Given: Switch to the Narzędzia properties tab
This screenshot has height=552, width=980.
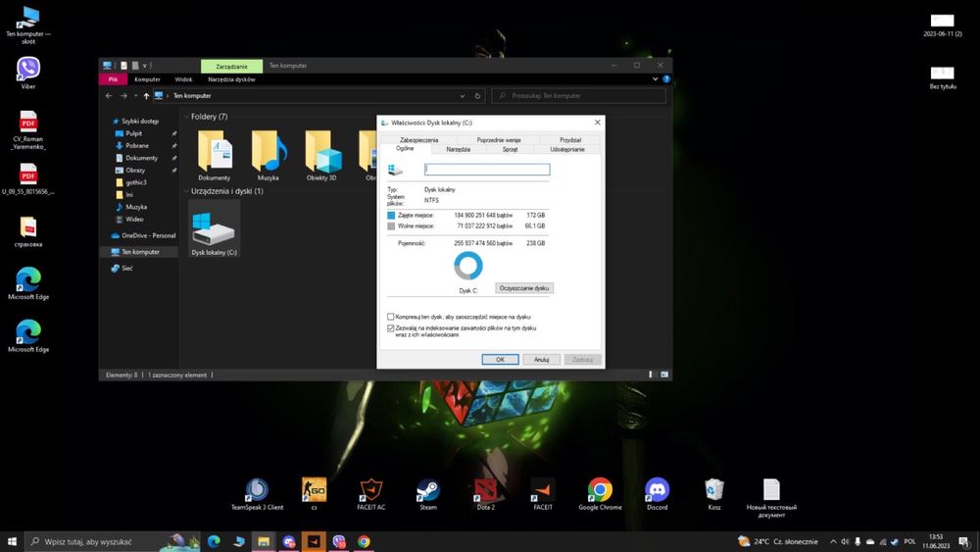Looking at the screenshot, I should 458,149.
